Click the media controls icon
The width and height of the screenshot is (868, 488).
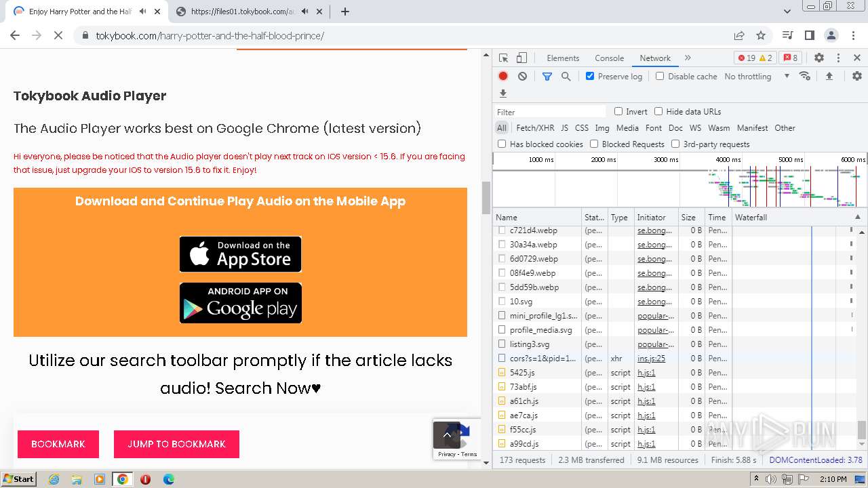(x=787, y=35)
